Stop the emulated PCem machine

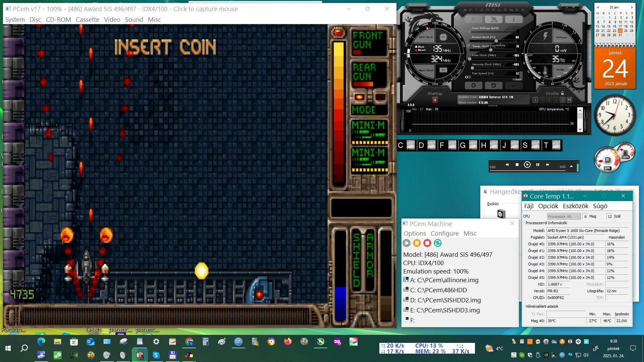(427, 243)
